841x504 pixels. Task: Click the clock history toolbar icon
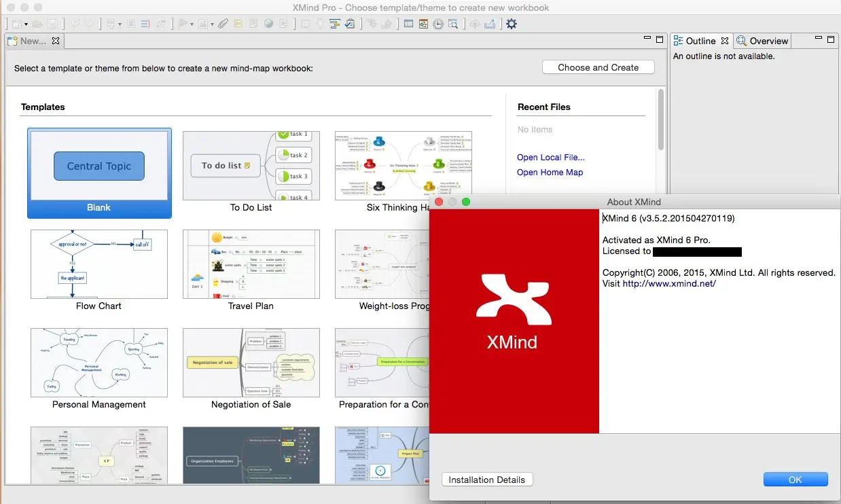click(438, 24)
